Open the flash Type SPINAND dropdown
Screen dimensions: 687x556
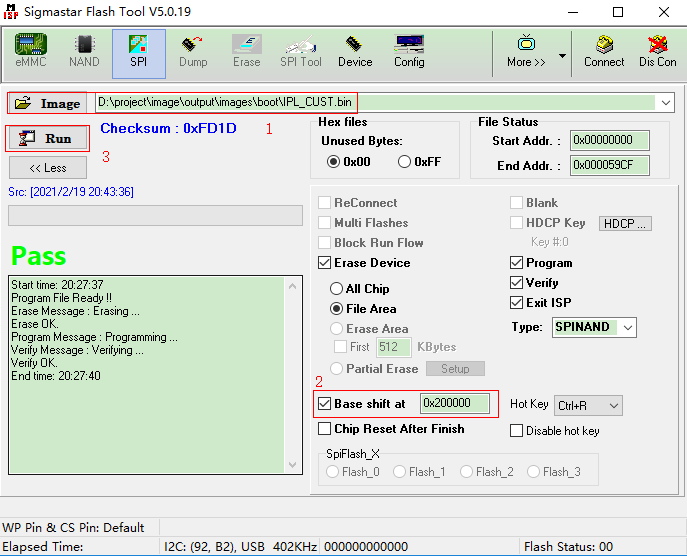628,327
